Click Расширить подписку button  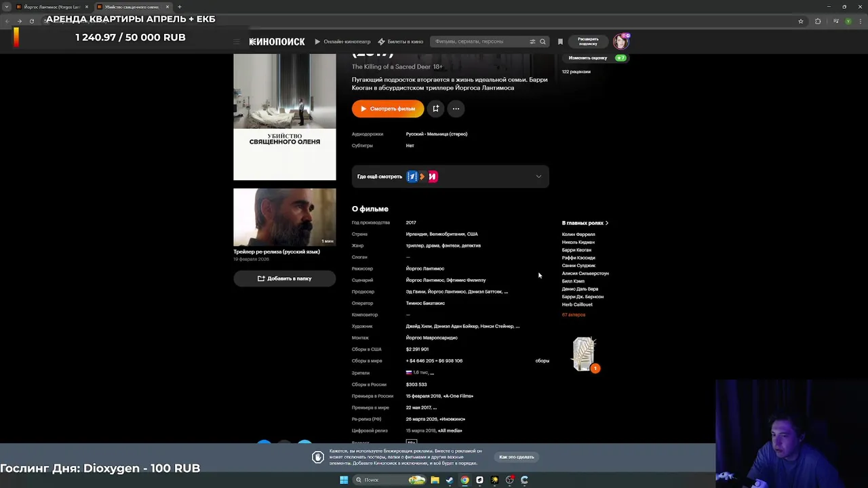pyautogui.click(x=588, y=41)
